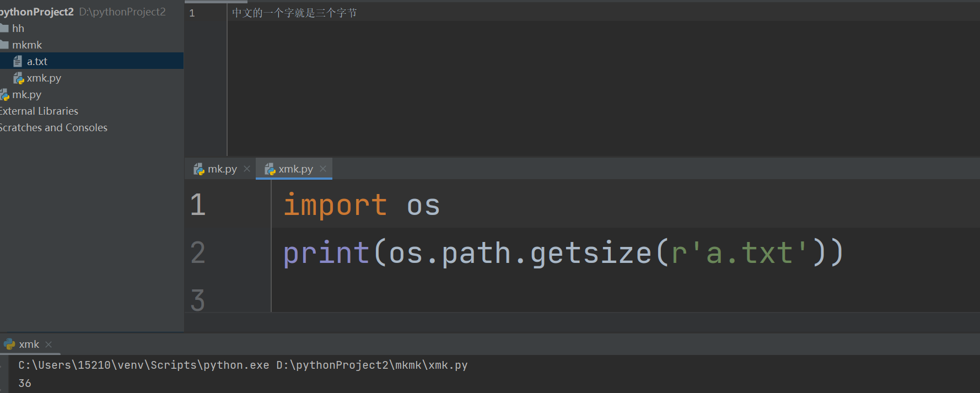Click mk.py Python icon in project tree

point(5,95)
